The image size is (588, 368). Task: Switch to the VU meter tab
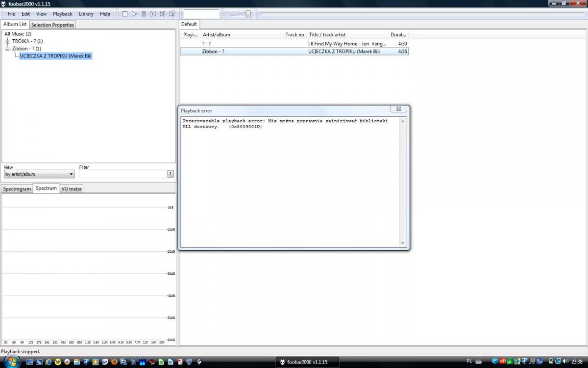click(x=72, y=188)
